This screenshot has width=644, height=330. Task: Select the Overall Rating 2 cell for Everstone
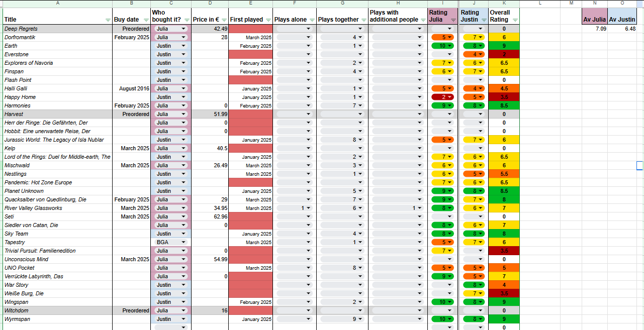coord(504,54)
